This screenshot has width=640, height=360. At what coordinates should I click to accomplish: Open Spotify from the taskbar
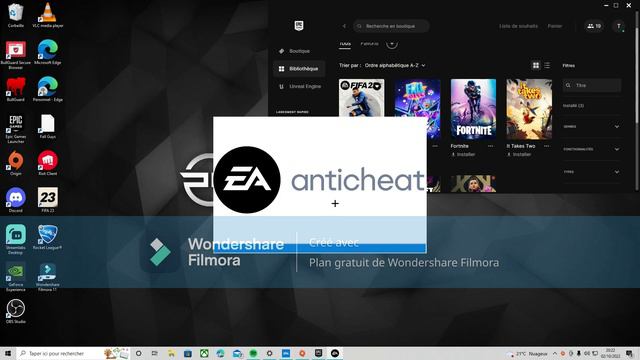(253, 353)
